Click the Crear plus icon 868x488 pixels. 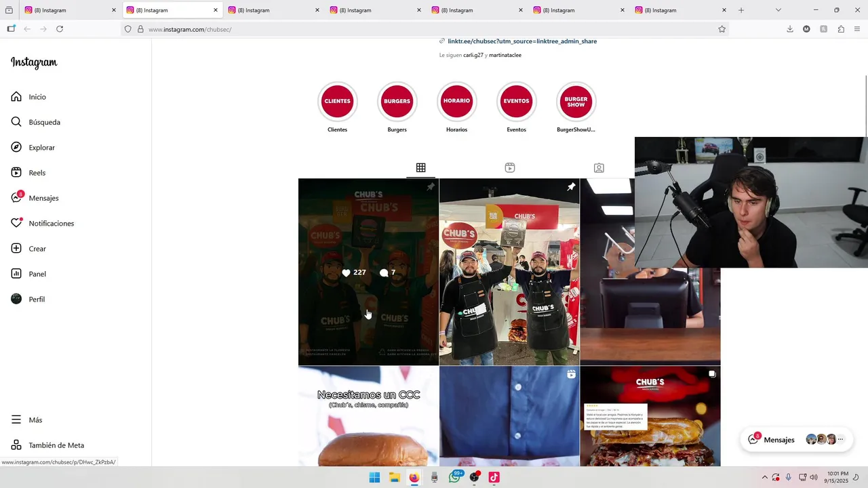point(16,249)
